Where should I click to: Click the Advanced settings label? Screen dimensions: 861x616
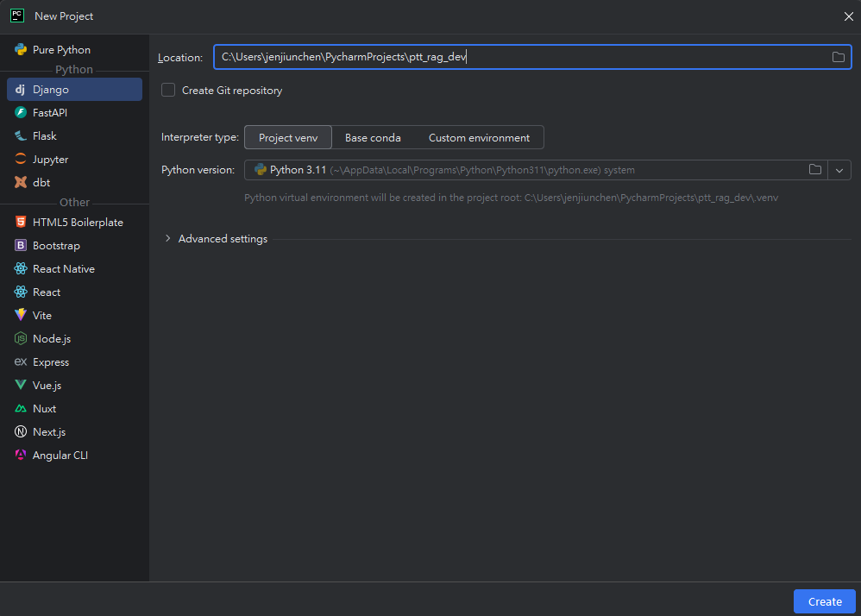(223, 239)
